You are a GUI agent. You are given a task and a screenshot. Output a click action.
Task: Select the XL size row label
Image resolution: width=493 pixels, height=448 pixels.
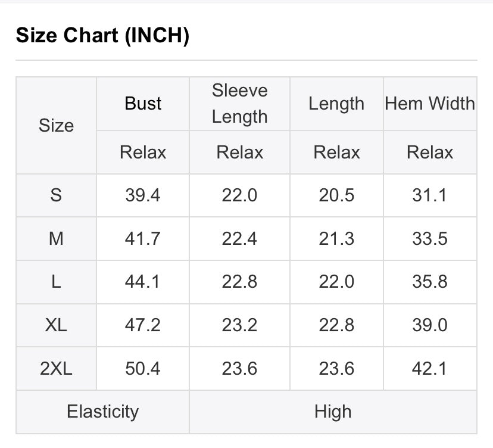[57, 325]
